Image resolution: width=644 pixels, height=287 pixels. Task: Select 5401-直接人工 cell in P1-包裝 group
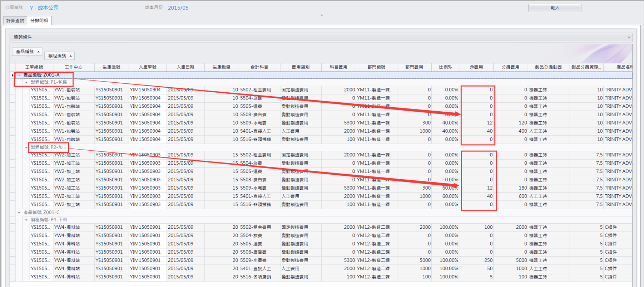click(259, 131)
